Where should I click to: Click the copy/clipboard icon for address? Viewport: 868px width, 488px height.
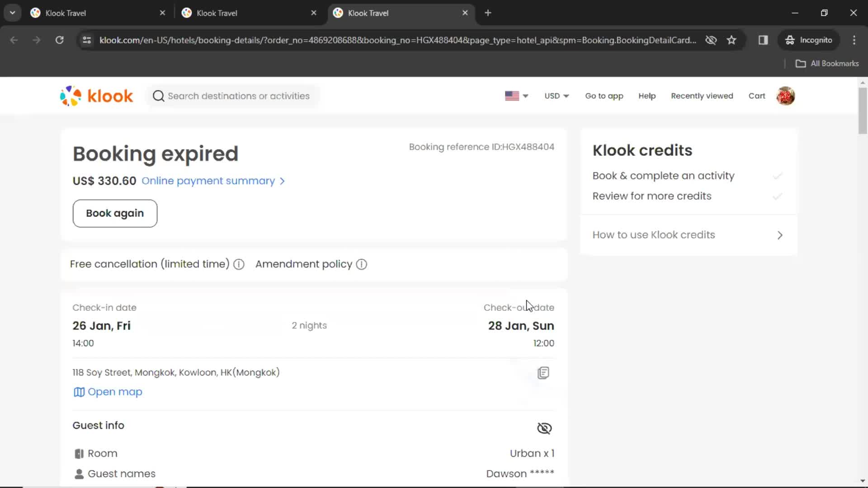[542, 372]
